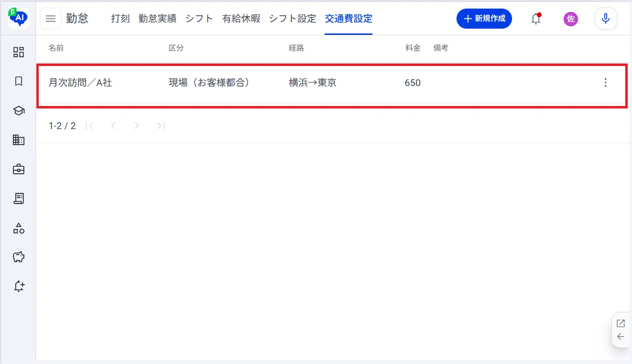The image size is (632, 364).
Task: Click the 新規作成 button
Action: click(484, 19)
